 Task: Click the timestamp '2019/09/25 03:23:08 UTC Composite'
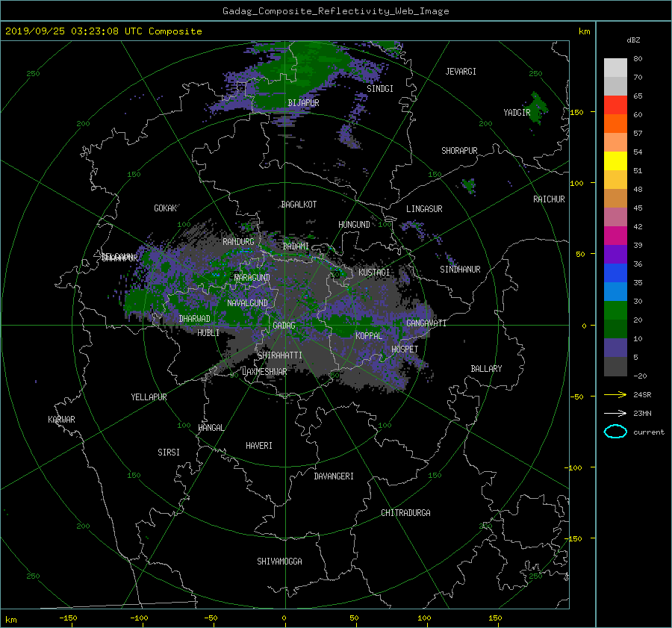pos(103,31)
